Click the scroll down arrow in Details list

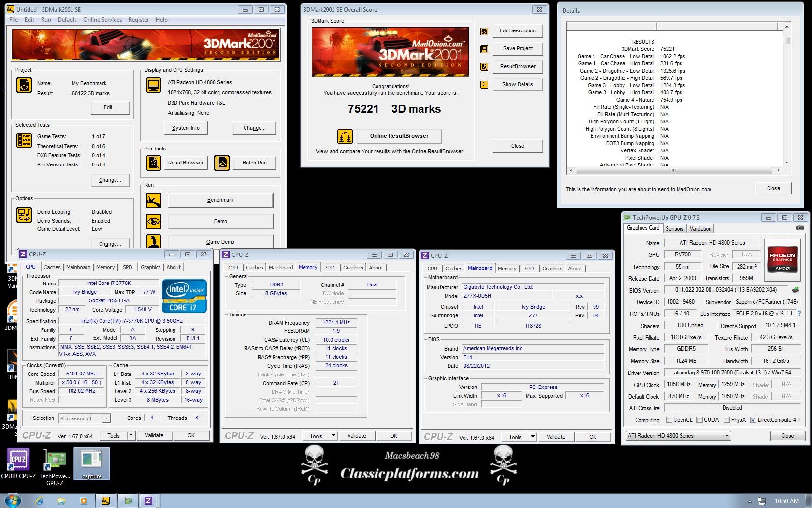(x=787, y=163)
